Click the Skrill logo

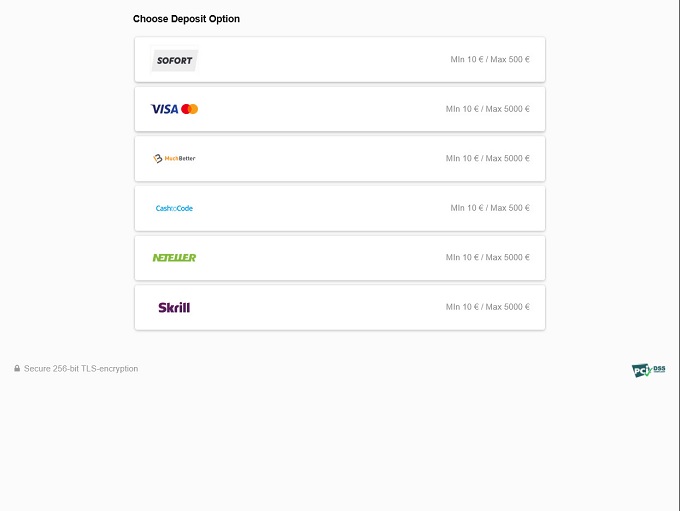[x=174, y=308]
